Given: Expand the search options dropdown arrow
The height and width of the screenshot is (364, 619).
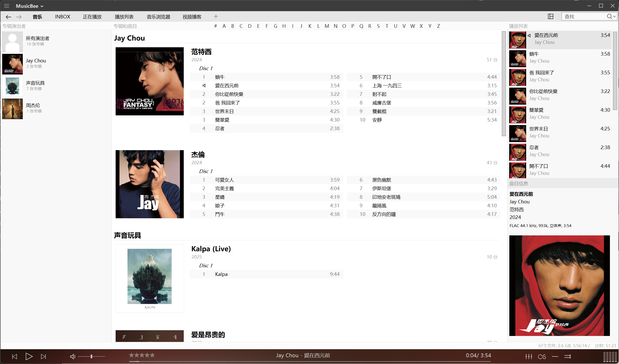Looking at the screenshot, I should click(x=615, y=17).
